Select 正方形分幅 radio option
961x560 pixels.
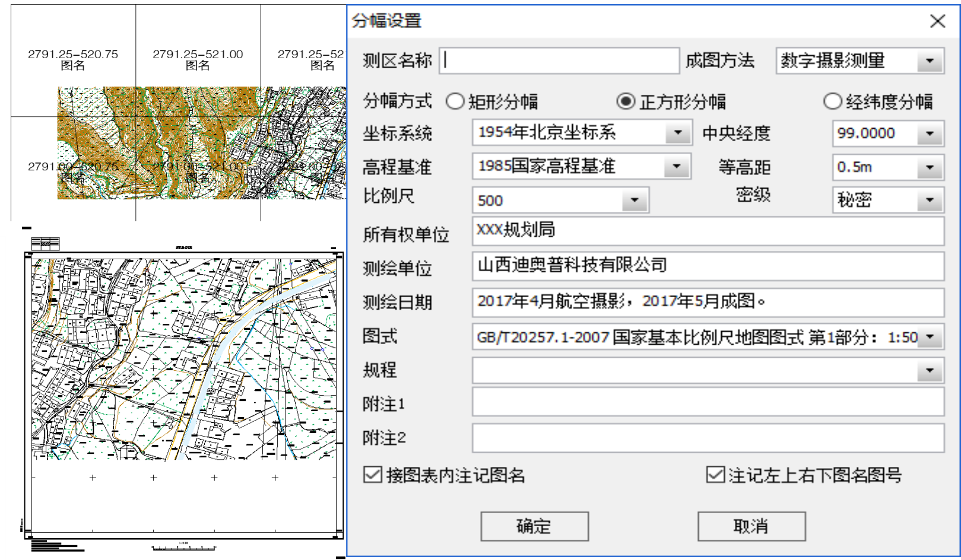pos(625,101)
